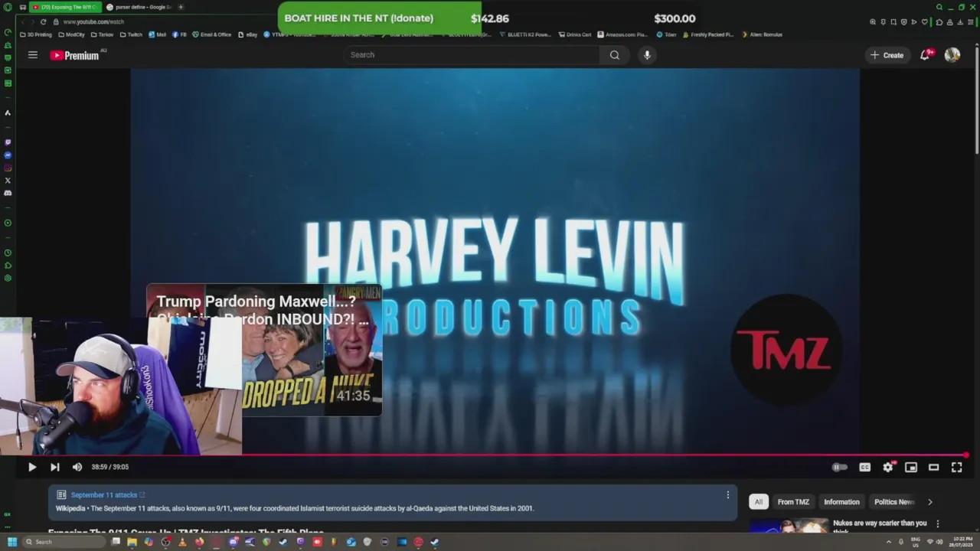
Task: Select the Information chip
Action: (841, 502)
